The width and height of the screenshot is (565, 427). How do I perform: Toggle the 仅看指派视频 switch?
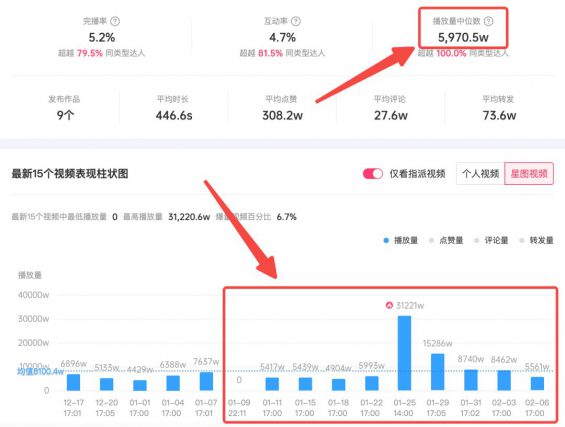click(373, 174)
